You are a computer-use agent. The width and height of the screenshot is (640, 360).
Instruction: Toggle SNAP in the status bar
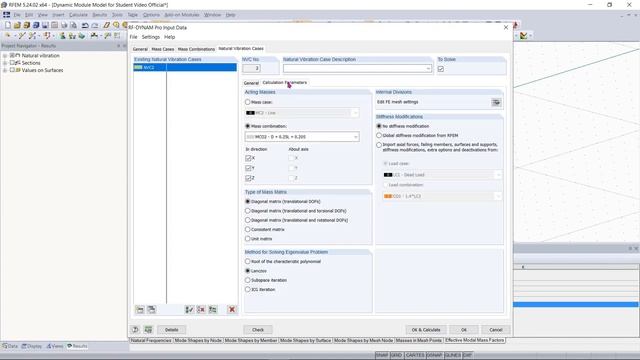click(382, 356)
